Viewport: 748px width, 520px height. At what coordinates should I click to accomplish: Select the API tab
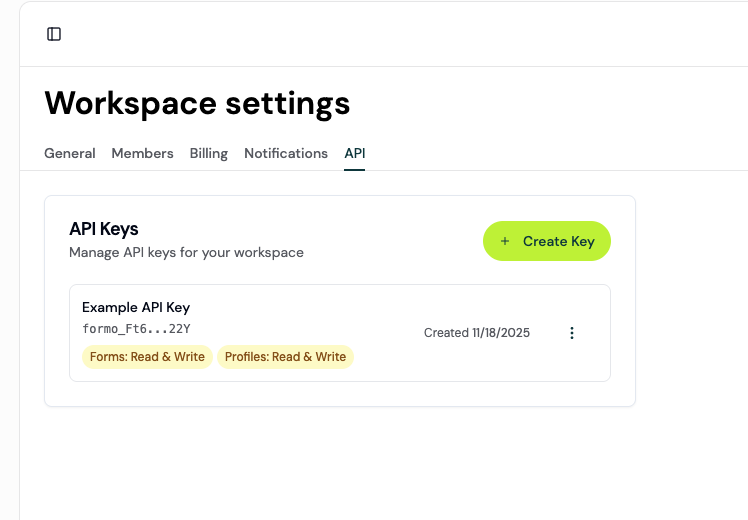[x=354, y=153]
